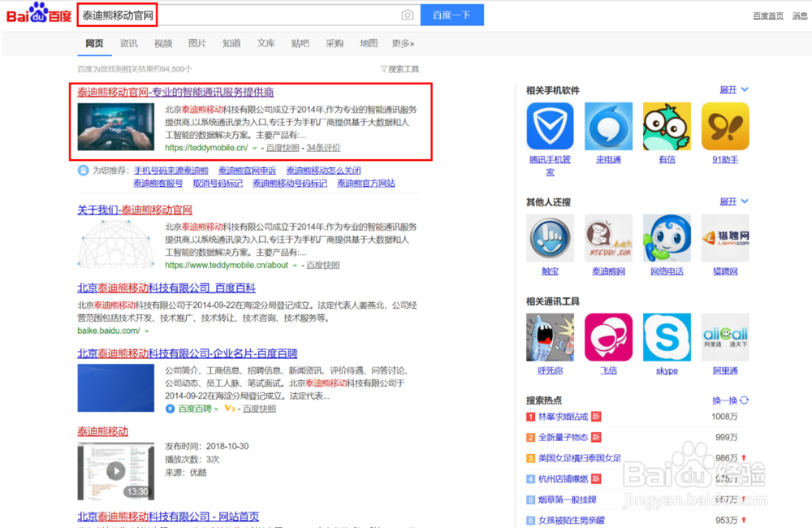Open 腾讯手机管家 app icon

click(x=550, y=126)
